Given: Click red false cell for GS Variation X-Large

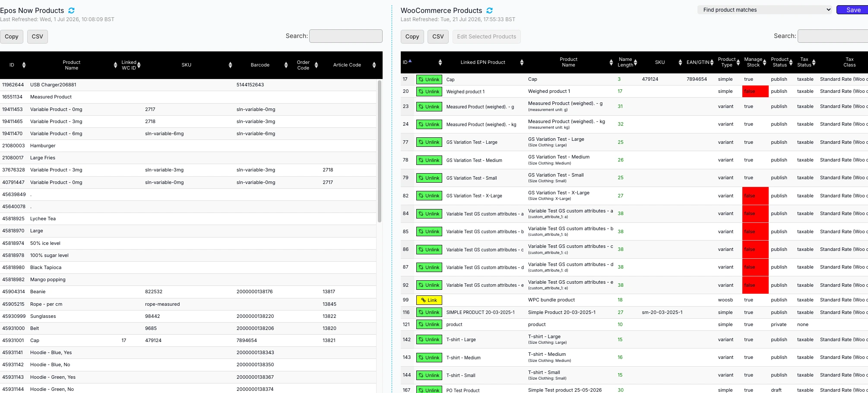Looking at the screenshot, I should pyautogui.click(x=755, y=196).
